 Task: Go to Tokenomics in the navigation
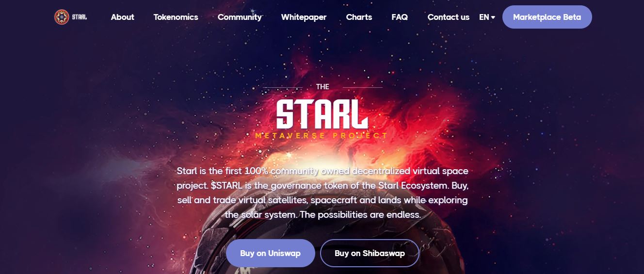[176, 17]
